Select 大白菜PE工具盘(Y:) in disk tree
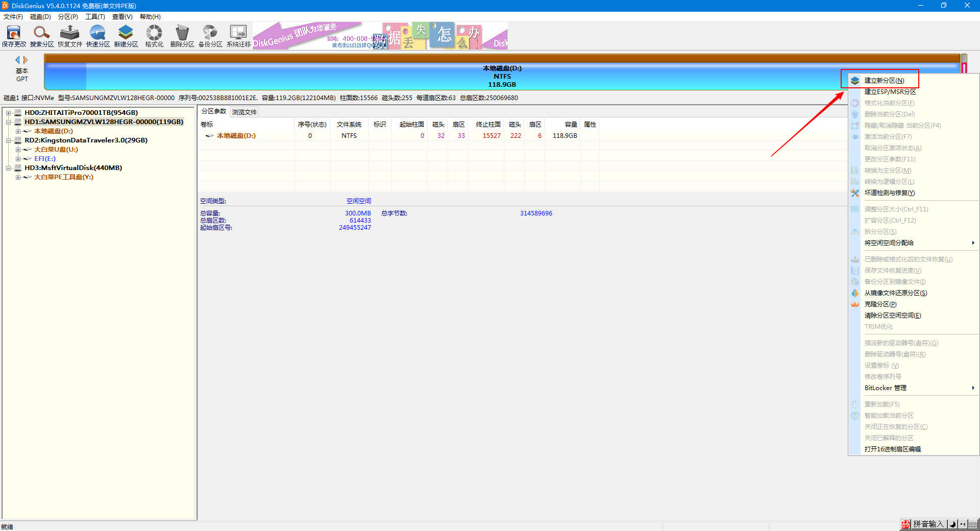Screen dimensions: 980x531 pos(64,177)
